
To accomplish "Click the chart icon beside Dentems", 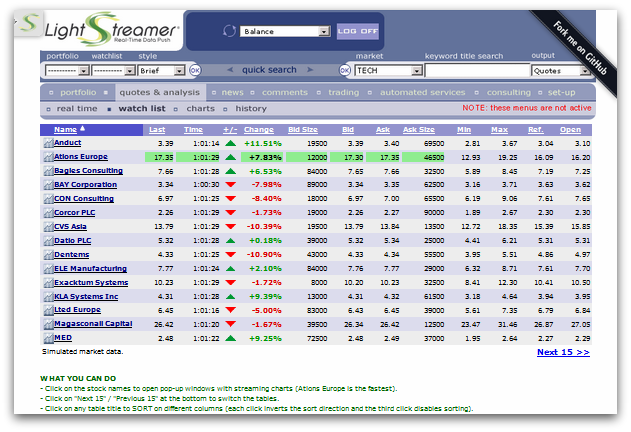I will tap(48, 255).
